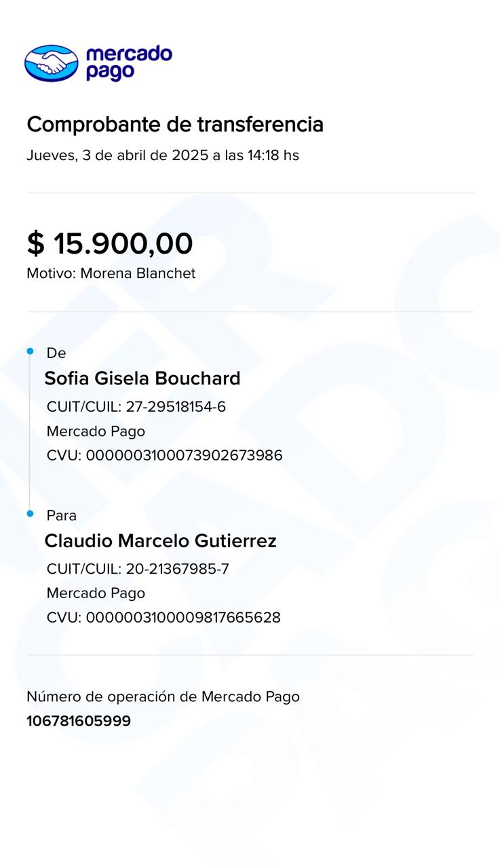Click the "De" sender label
The image size is (500, 868).
click(56, 353)
